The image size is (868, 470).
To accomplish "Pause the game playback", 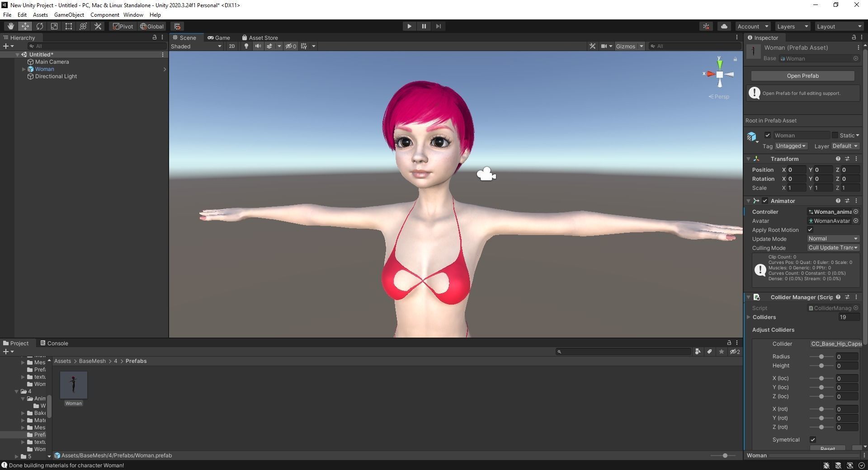I will pyautogui.click(x=424, y=26).
